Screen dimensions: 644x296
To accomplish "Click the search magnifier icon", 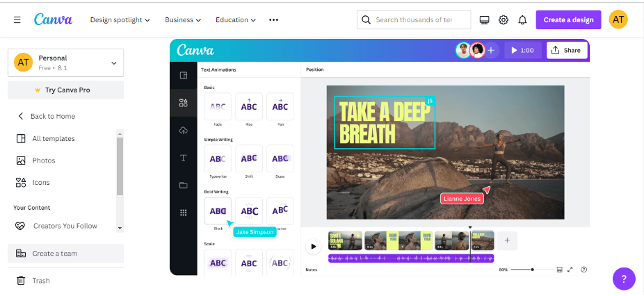I will pos(366,19).
